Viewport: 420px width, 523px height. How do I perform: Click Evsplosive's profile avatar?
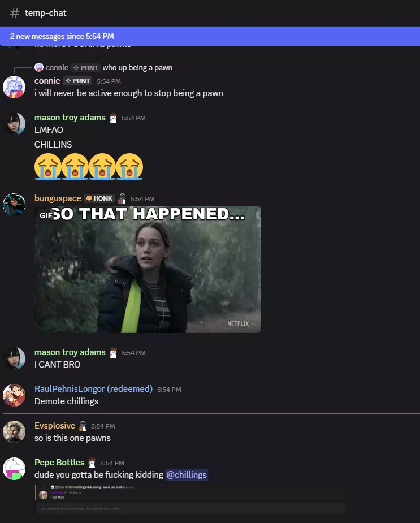[x=14, y=432]
